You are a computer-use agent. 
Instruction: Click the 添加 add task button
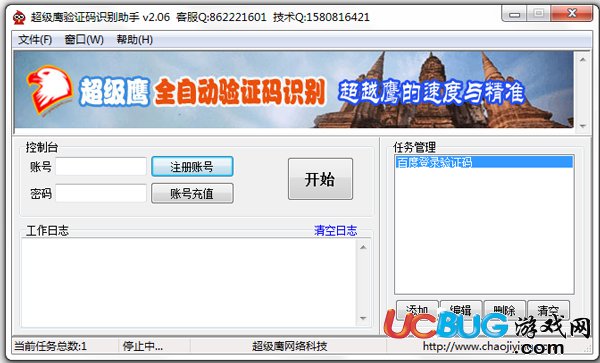pyautogui.click(x=417, y=309)
